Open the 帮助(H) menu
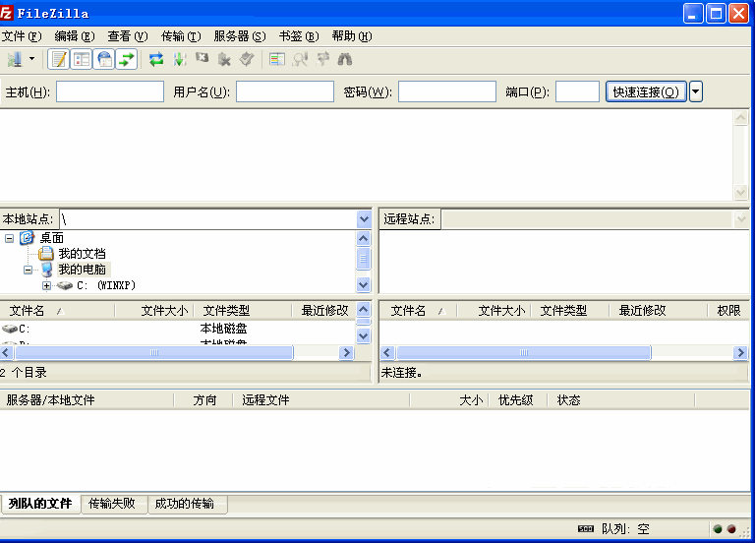The width and height of the screenshot is (756, 544). (x=352, y=36)
